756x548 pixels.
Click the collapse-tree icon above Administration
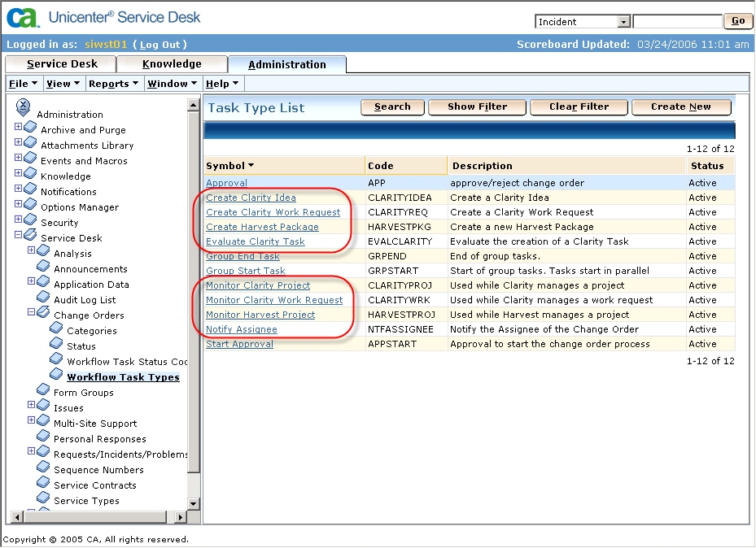pos(23,105)
